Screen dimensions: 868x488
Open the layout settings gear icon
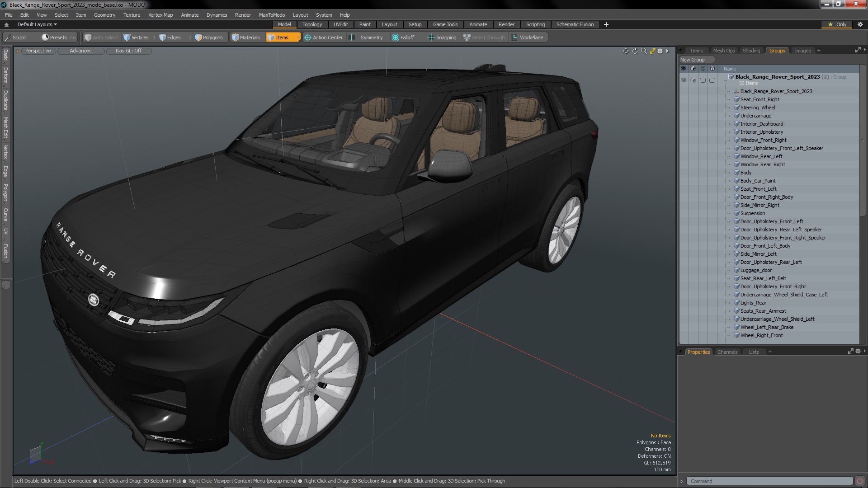coord(860,24)
